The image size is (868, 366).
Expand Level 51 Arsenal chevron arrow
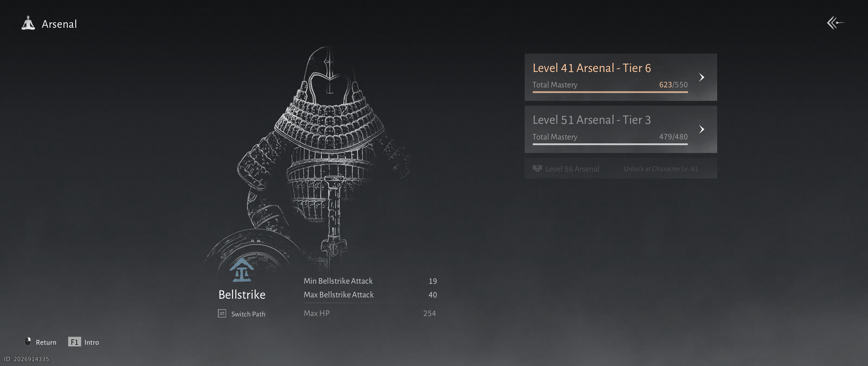[701, 129]
